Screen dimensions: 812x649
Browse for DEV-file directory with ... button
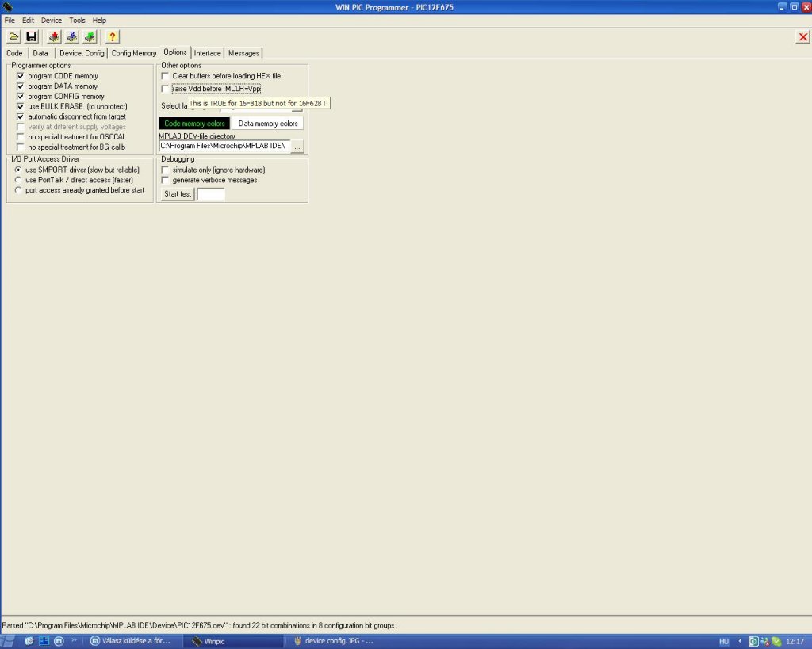(x=297, y=147)
